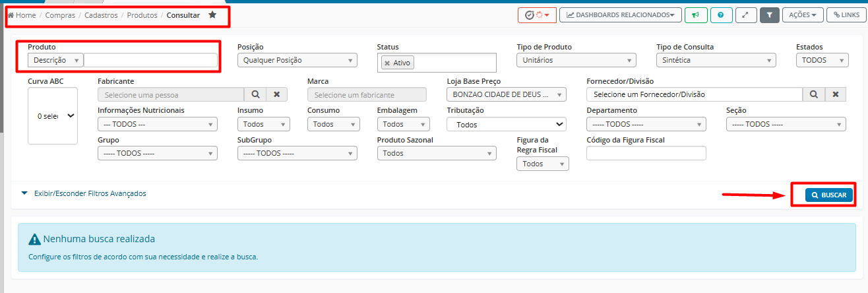Viewport: 868px width, 293px height.
Task: Click the star favorite icon in breadcrumb
Action: point(212,15)
